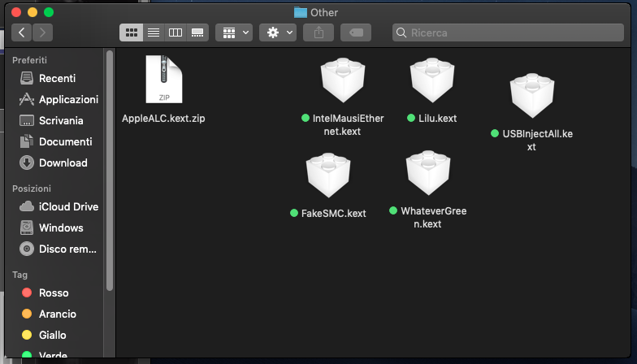Go back to the previous folder
The height and width of the screenshot is (364, 637).
point(22,32)
